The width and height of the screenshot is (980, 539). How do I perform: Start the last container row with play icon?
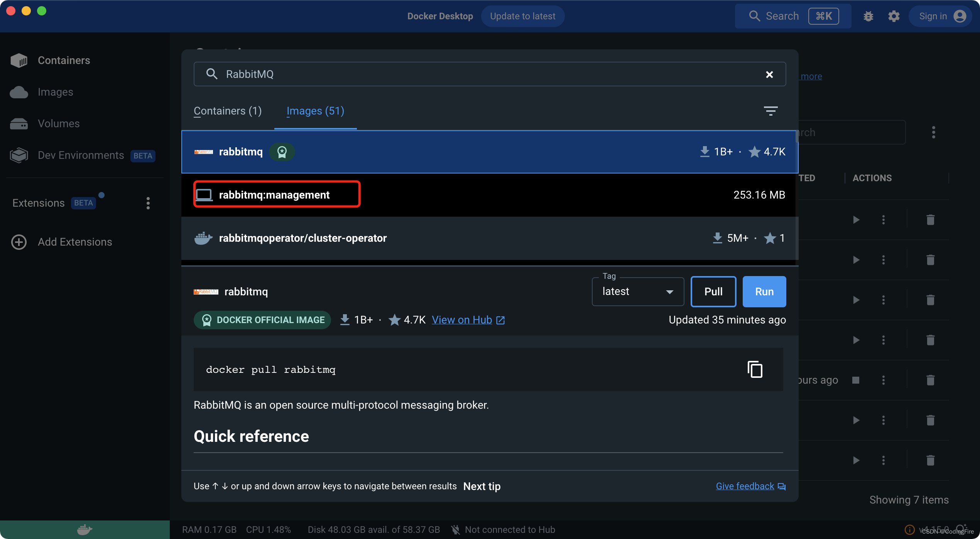(x=856, y=460)
